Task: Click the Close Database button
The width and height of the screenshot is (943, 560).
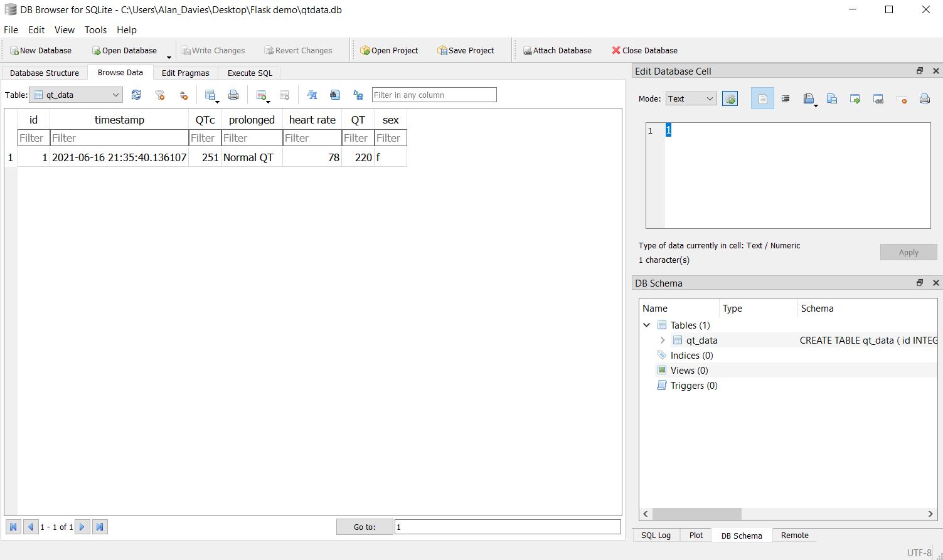Action: tap(644, 51)
